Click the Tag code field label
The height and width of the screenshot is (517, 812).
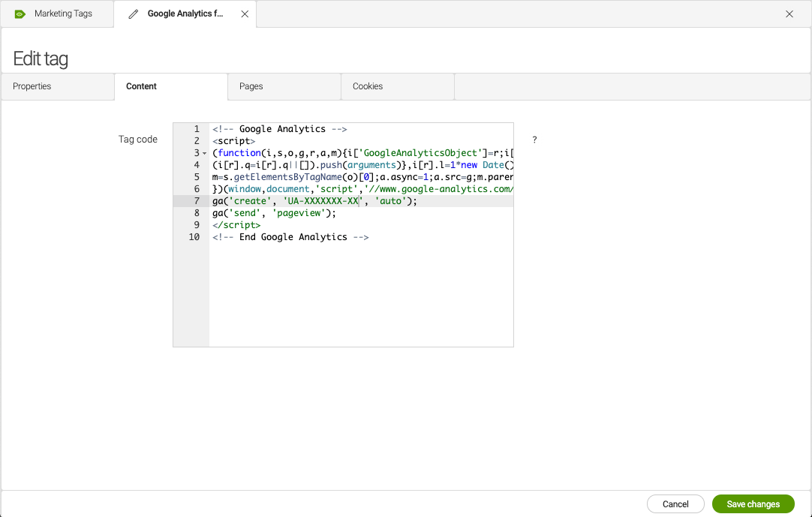click(137, 139)
